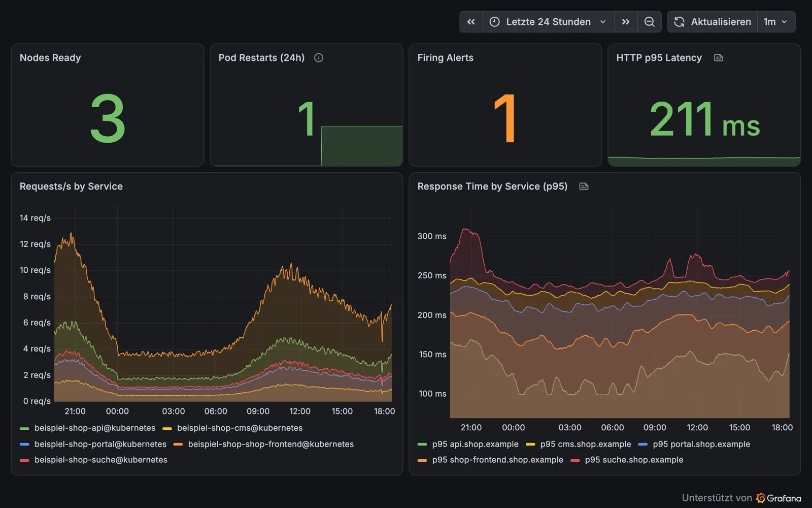This screenshot has width=812, height=508.
Task: Shift time range forward with double-right arrows
Action: [x=626, y=22]
